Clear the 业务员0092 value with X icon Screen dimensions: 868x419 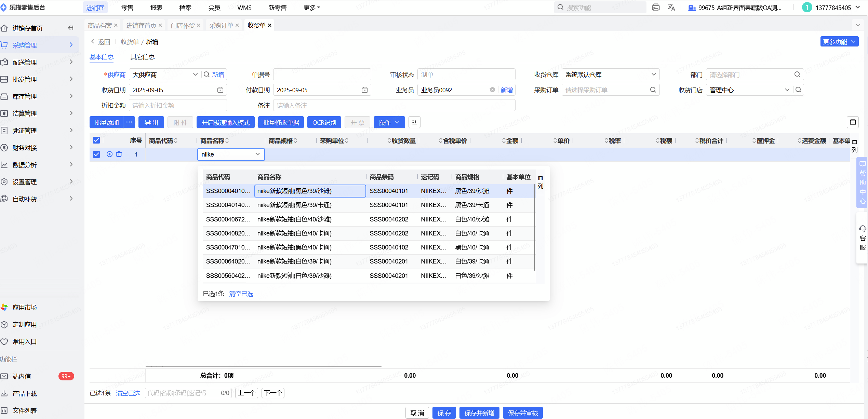tap(492, 90)
